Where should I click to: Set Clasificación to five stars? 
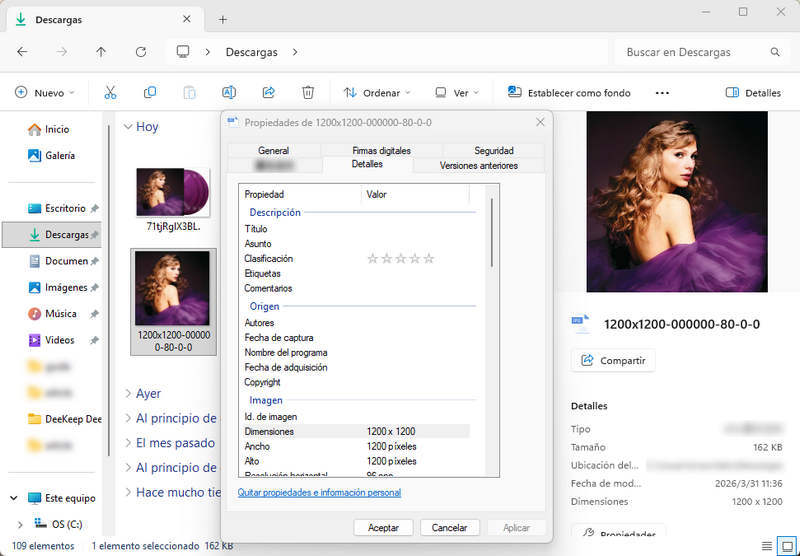pos(429,259)
